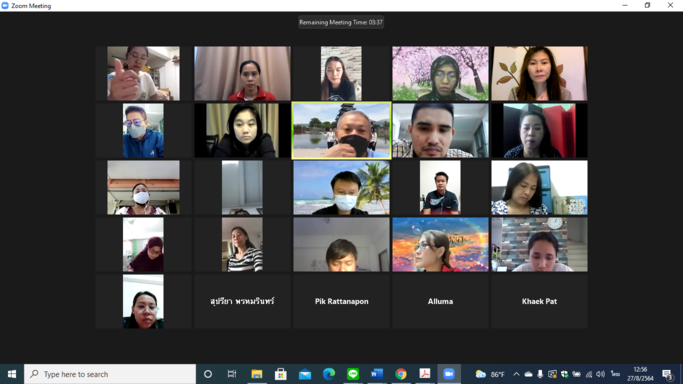
Task: Open Task View on the taskbar
Action: 232,374
